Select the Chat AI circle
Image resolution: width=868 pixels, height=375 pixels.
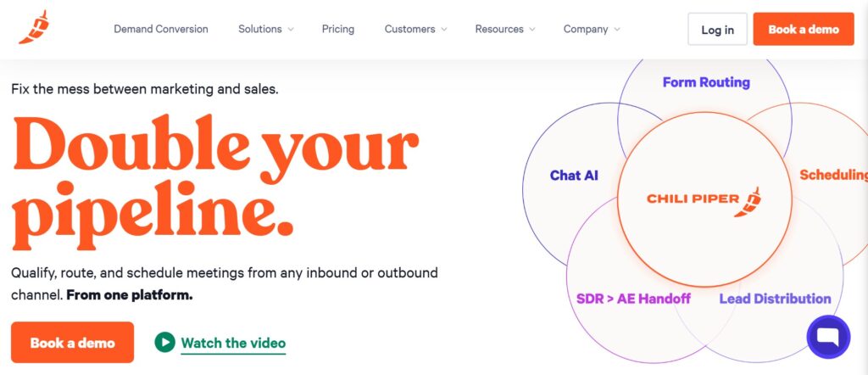(574, 175)
